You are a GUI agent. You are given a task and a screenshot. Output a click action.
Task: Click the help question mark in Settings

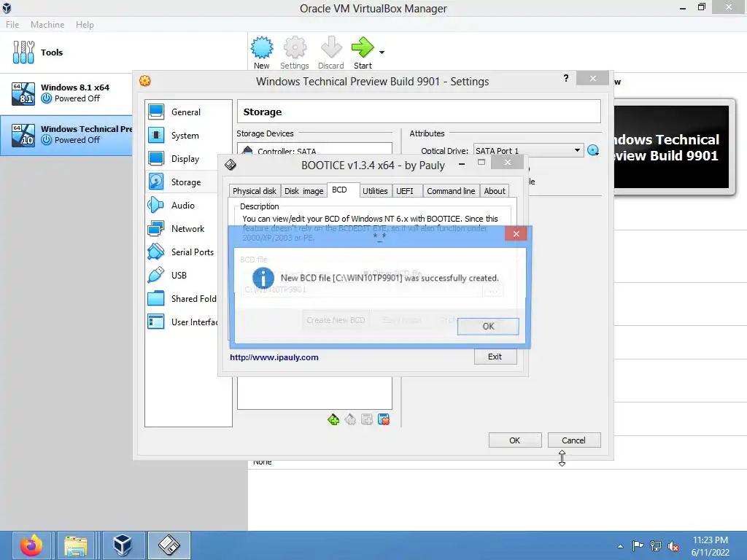point(566,78)
